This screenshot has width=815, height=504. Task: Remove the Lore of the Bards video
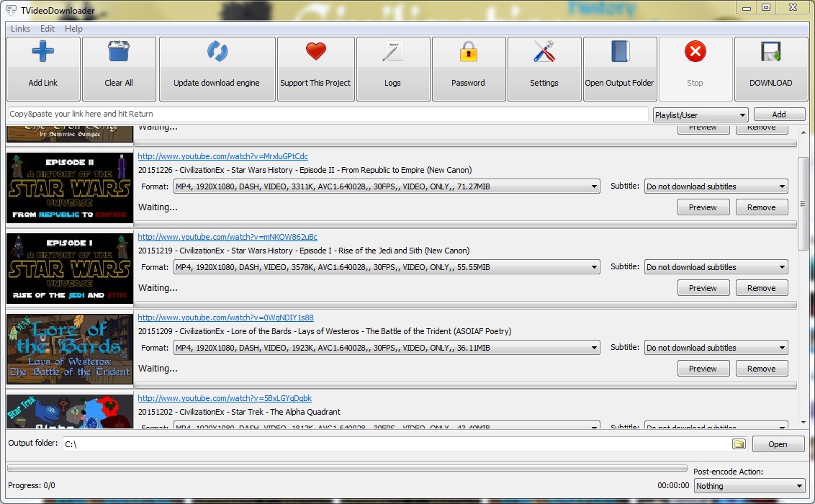click(762, 369)
